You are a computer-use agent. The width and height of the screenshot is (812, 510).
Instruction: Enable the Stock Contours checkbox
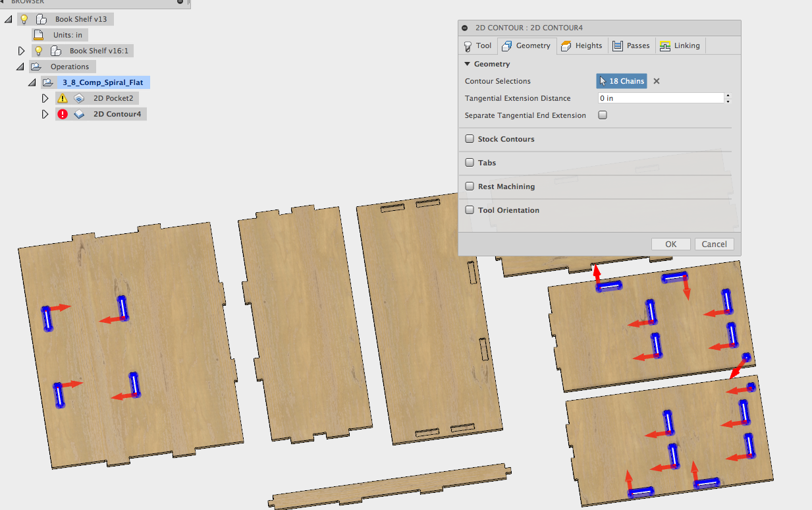pyautogui.click(x=470, y=139)
